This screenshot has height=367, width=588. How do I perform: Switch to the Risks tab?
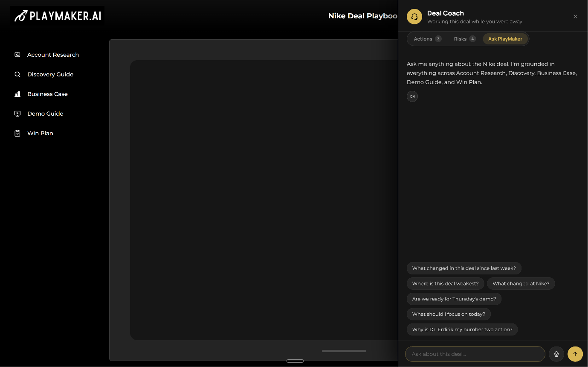[x=465, y=39]
